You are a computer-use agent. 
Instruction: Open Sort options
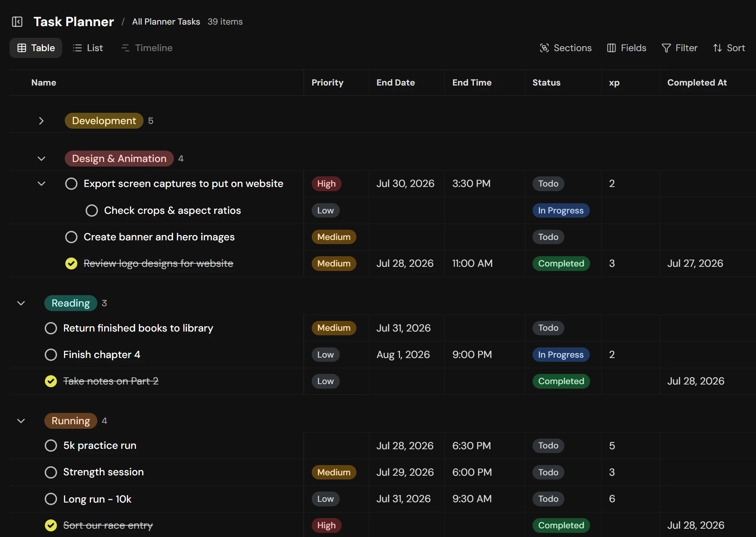click(x=729, y=48)
